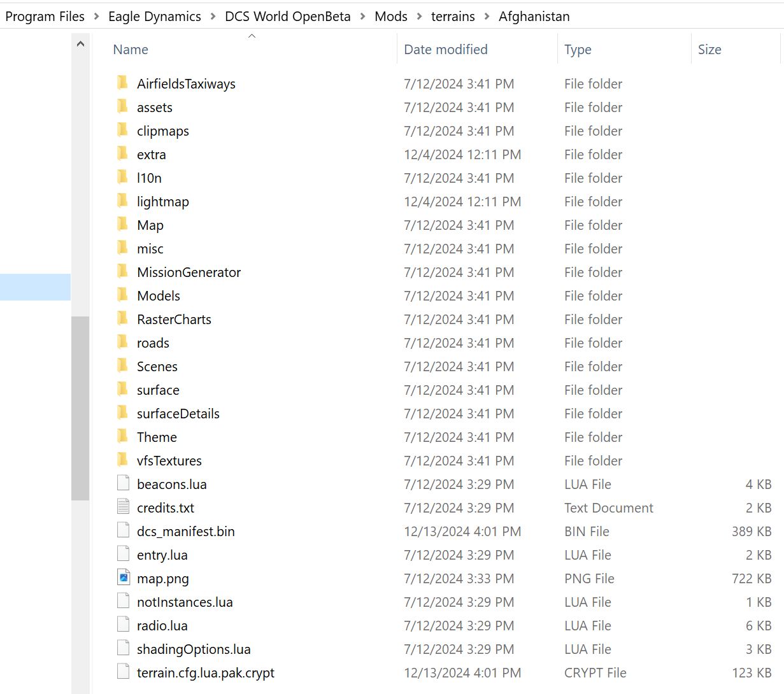The height and width of the screenshot is (694, 784).
Task: Expand chevron after Program Files breadcrumb
Action: [97, 17]
